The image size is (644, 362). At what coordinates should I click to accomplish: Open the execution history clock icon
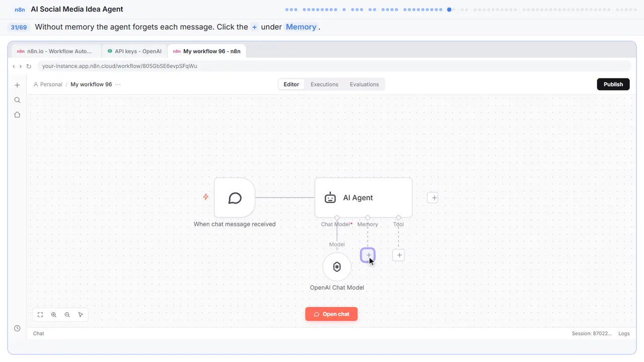tap(17, 328)
